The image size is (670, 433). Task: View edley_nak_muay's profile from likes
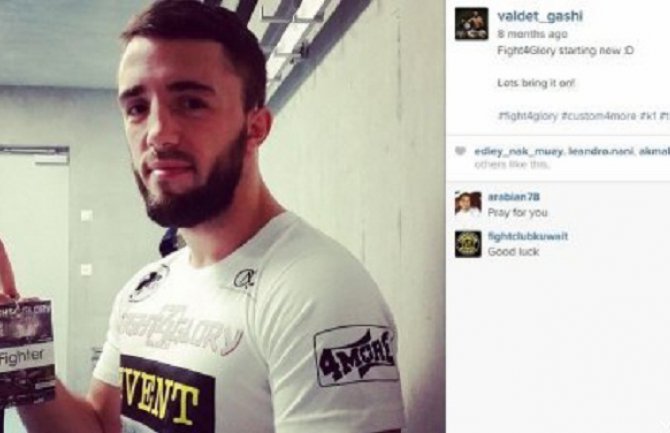[519, 151]
